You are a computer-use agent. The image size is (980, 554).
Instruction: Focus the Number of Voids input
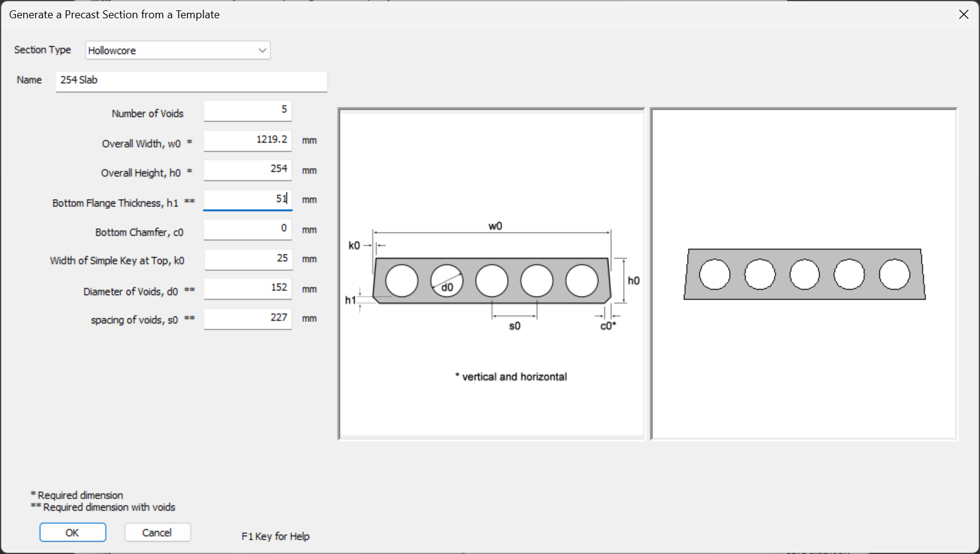(247, 110)
